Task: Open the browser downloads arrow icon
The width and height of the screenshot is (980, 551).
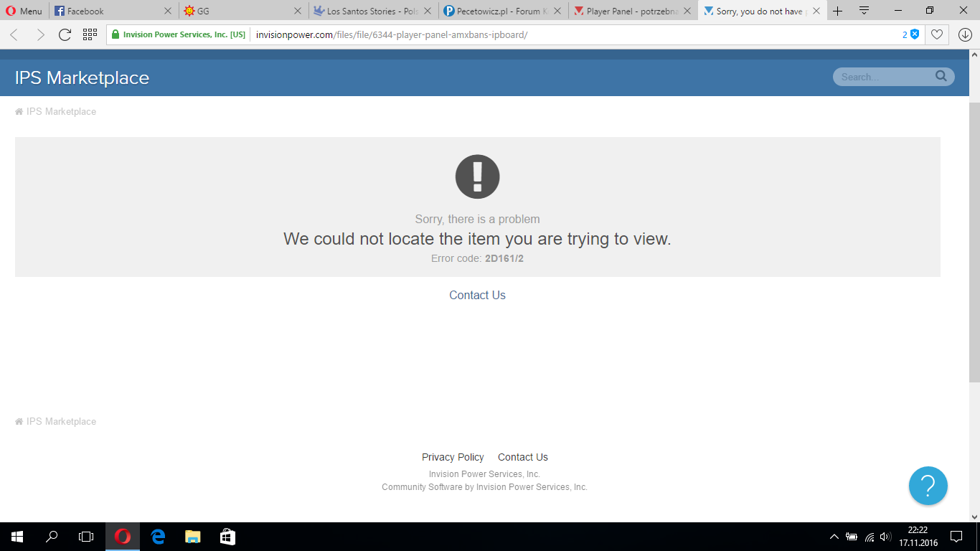Action: pos(965,34)
